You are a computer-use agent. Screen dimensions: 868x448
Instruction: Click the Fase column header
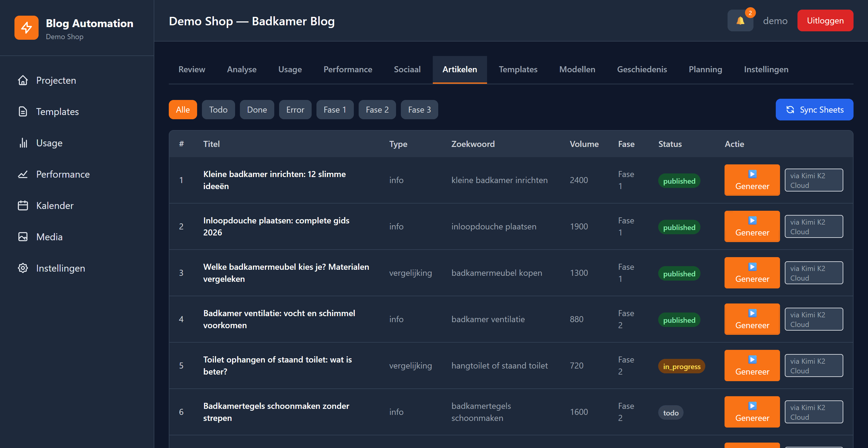coord(626,144)
